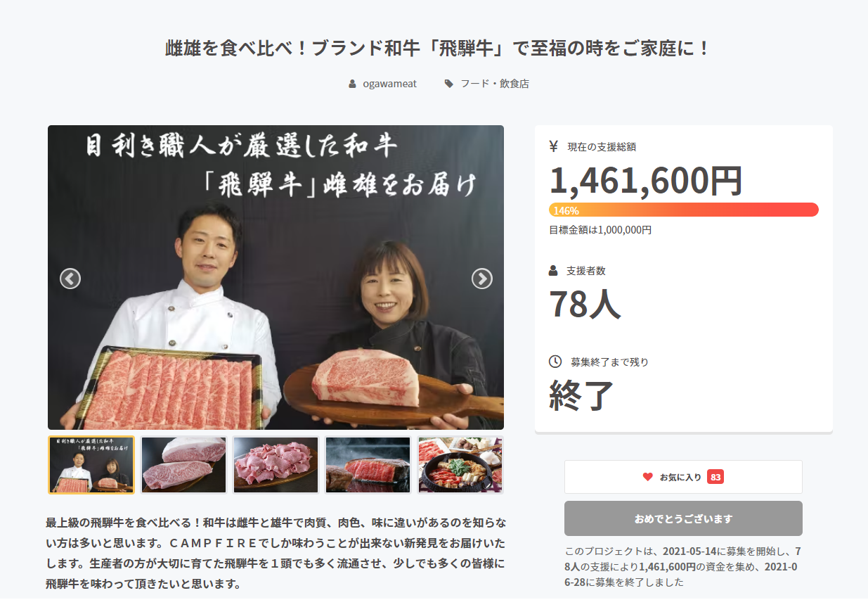Advance carousel with right arrow icon
The height and width of the screenshot is (600, 868).
click(481, 279)
